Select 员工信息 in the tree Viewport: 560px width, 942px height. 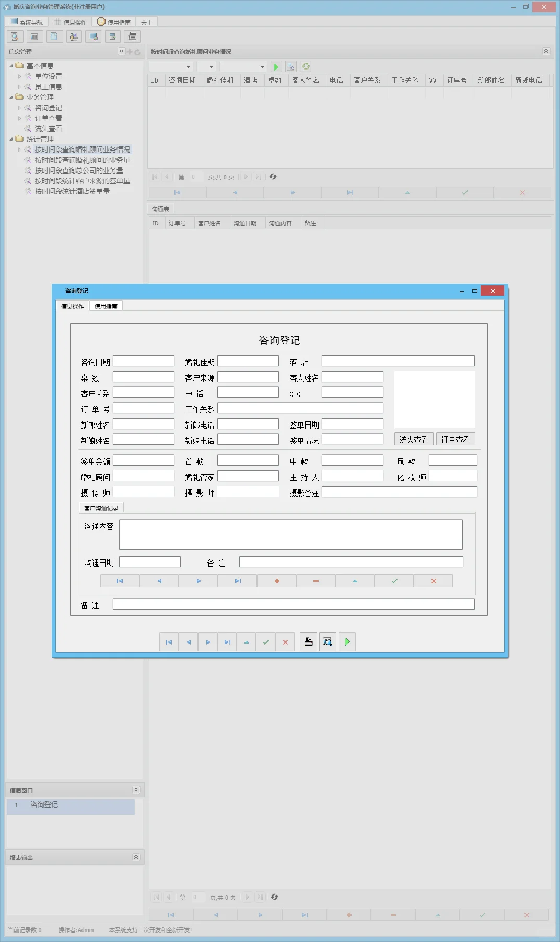[x=49, y=87]
